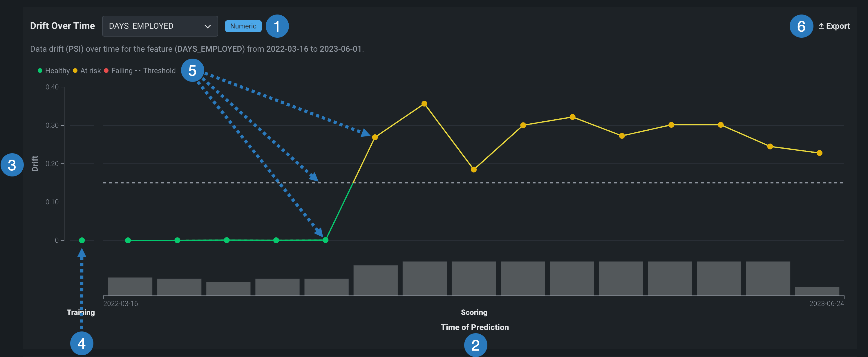This screenshot has height=357, width=868.
Task: Click the first gray prediction volume bar
Action: coord(130,286)
